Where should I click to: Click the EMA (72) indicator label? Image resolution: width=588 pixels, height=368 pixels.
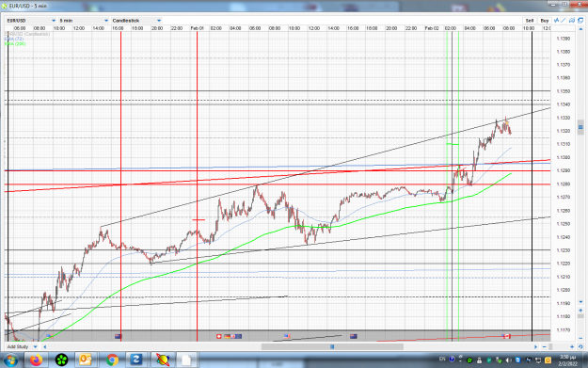point(14,39)
